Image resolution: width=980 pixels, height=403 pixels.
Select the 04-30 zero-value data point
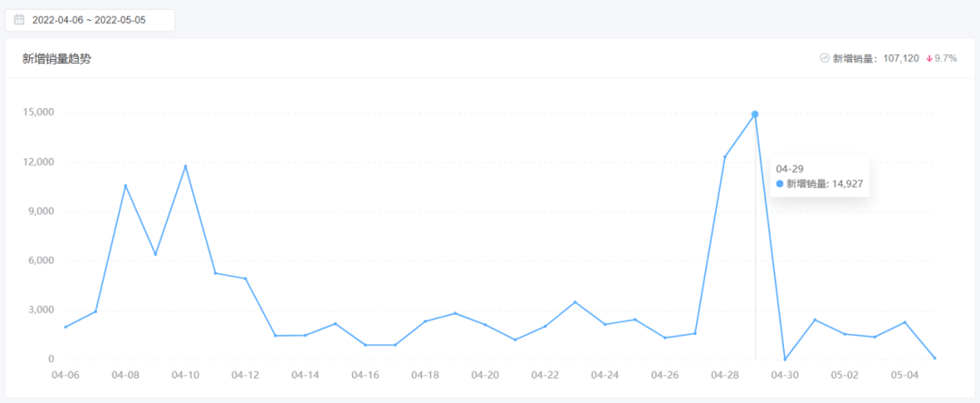tap(785, 359)
